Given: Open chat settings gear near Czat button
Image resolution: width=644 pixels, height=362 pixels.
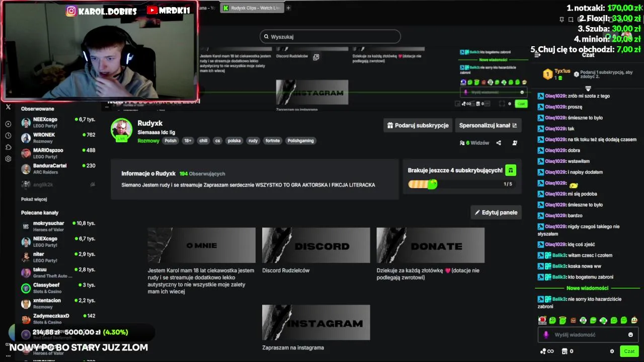Looking at the screenshot, I should pyautogui.click(x=612, y=351).
